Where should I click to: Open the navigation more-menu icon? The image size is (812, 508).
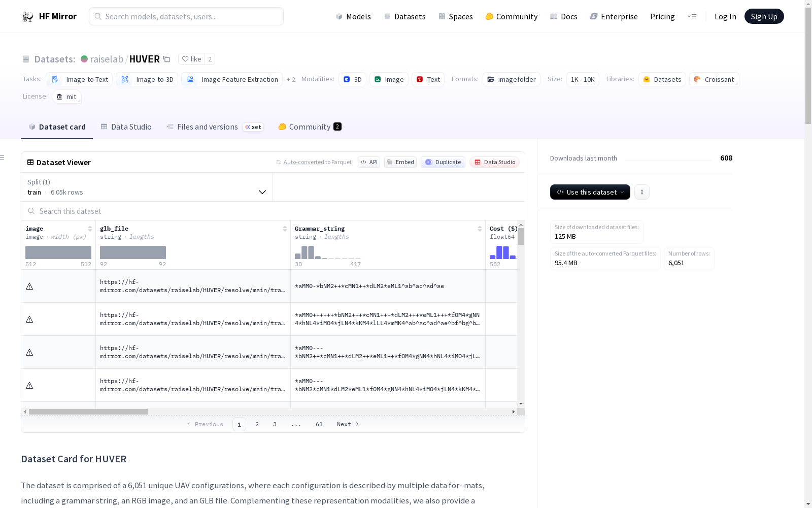click(x=692, y=16)
